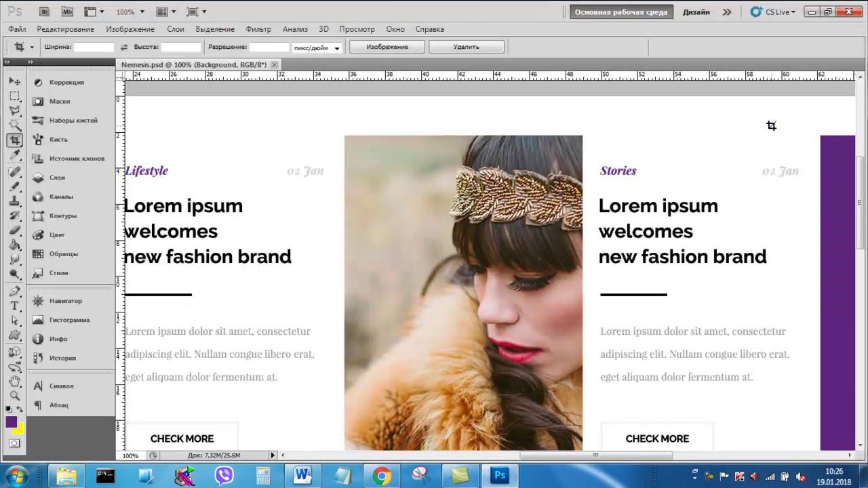
Task: Switch to the Nemesis.psd document tab
Action: [x=193, y=64]
